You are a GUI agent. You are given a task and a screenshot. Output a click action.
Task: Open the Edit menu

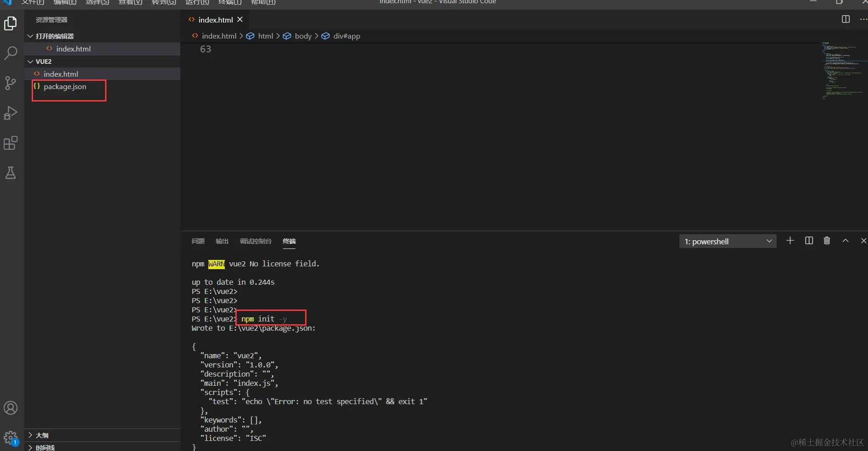tap(65, 2)
